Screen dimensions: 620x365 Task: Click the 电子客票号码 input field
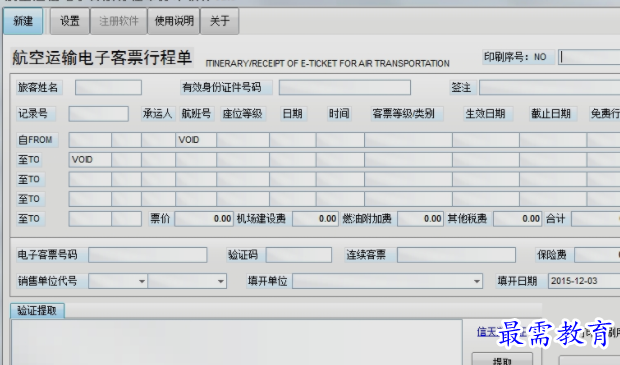[148, 255]
